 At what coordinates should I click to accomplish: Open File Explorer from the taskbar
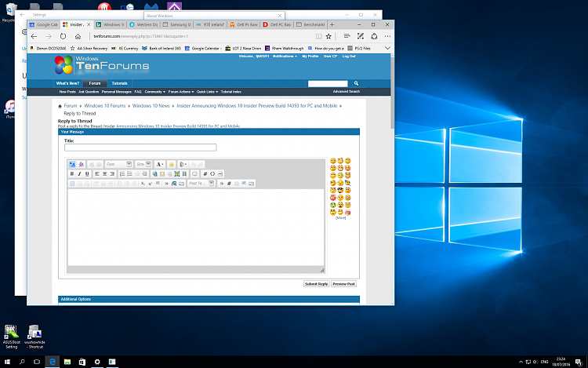(x=67, y=362)
